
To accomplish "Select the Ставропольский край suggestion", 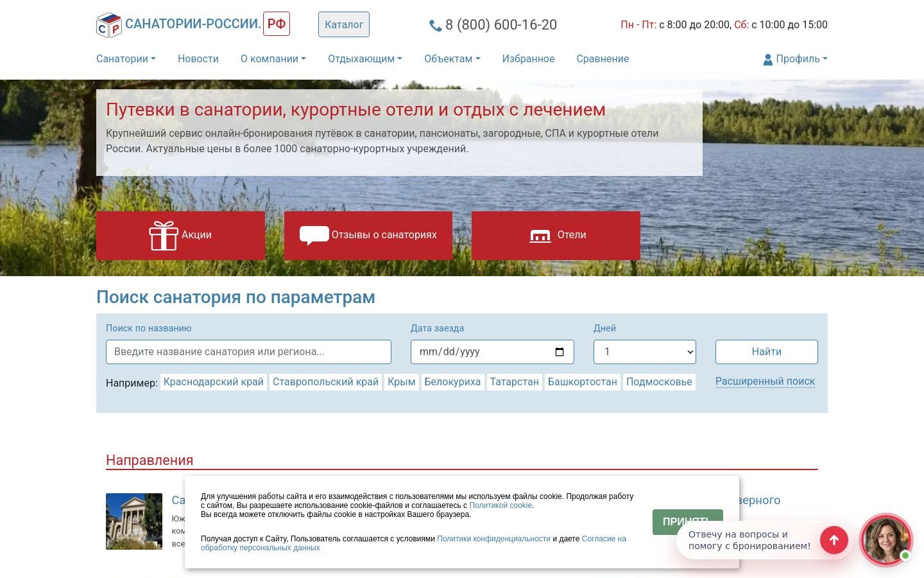I will pyautogui.click(x=325, y=382).
